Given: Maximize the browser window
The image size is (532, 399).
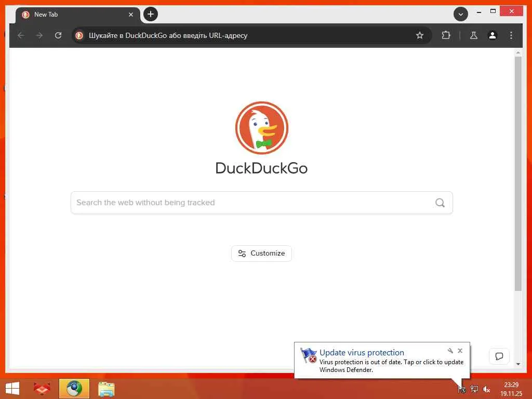Looking at the screenshot, I should click(x=493, y=11).
